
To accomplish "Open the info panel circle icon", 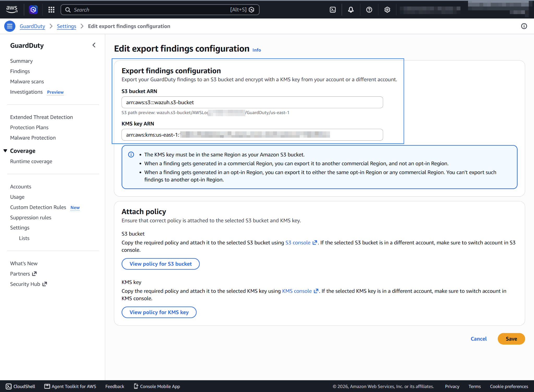I will [524, 26].
